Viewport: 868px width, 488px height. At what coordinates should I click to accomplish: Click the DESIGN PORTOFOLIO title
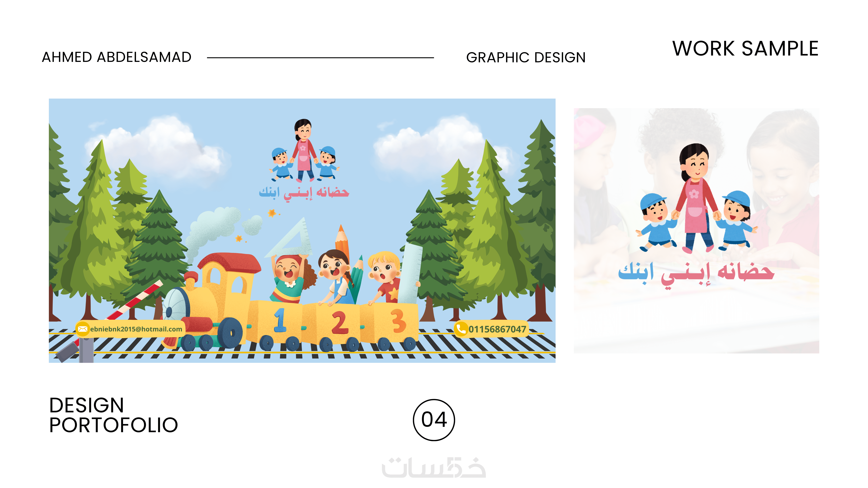(x=114, y=415)
